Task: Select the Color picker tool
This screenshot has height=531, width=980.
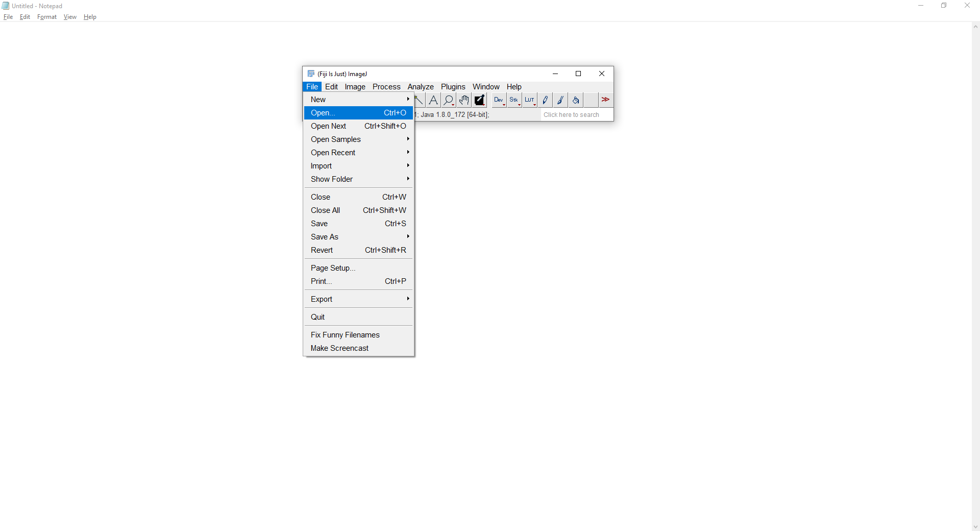Action: coord(479,100)
